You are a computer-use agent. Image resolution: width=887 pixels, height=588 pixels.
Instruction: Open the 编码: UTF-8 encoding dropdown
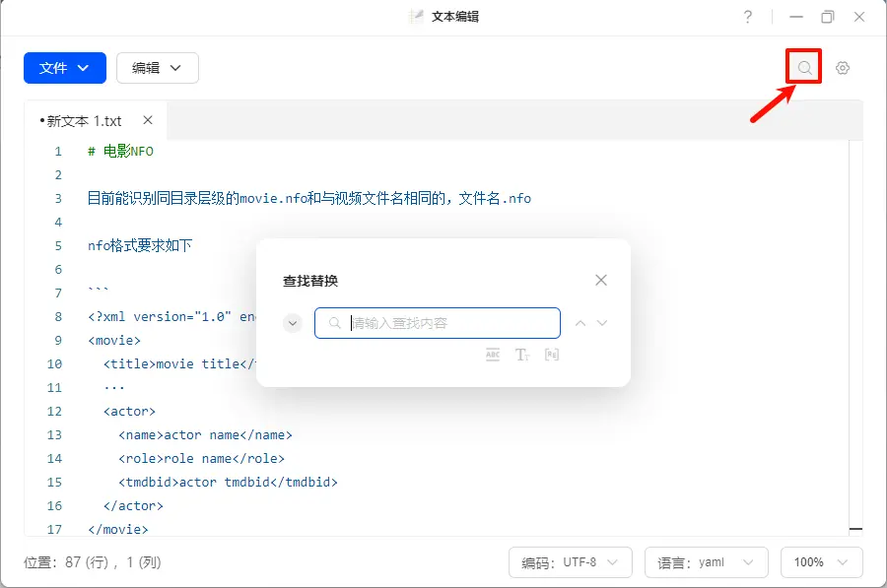571,562
